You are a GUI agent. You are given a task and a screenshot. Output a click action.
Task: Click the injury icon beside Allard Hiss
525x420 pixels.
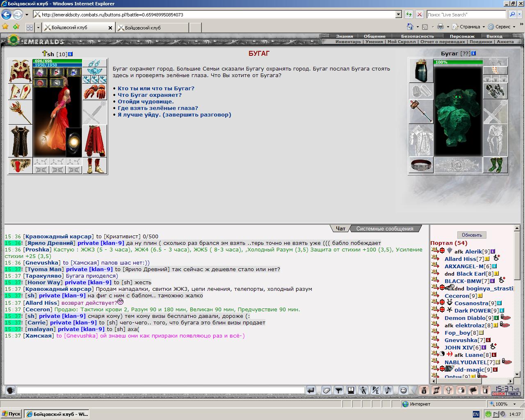[x=496, y=258]
